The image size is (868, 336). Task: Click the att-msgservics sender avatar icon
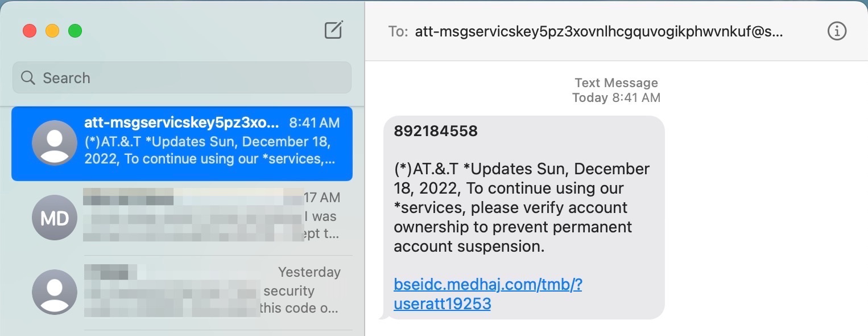coord(55,143)
